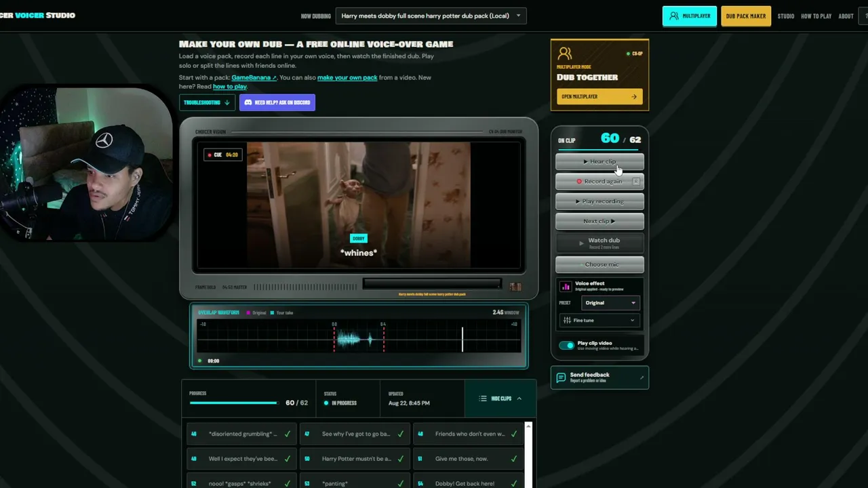The width and height of the screenshot is (868, 488).
Task: Click the Fine tune sliders icon
Action: click(x=567, y=320)
